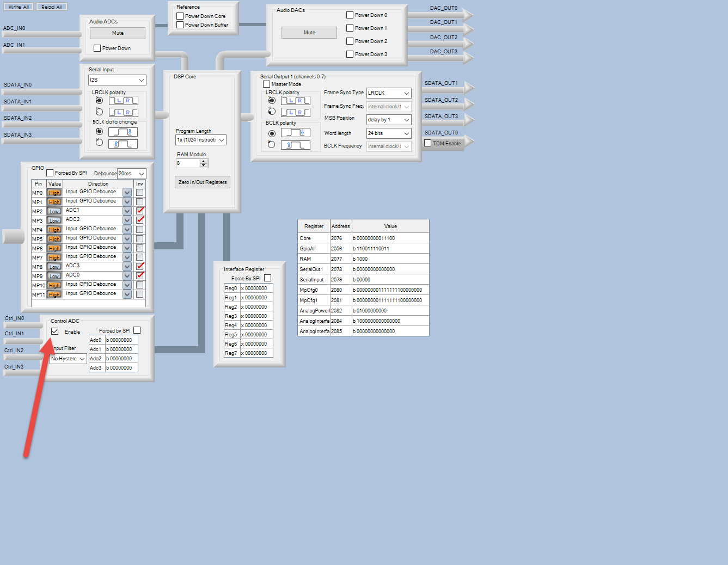This screenshot has width=728, height=565.
Task: Tick the TDM Enable checkbox
Action: (427, 143)
